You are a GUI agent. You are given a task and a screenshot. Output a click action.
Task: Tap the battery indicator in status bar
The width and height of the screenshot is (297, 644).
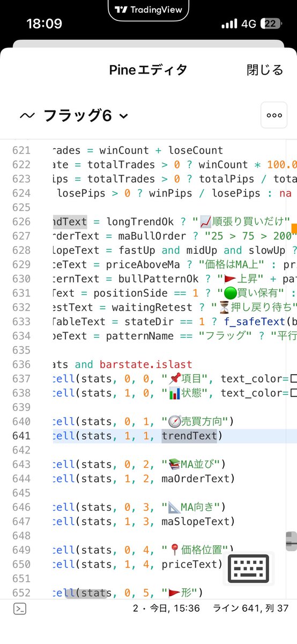click(271, 24)
